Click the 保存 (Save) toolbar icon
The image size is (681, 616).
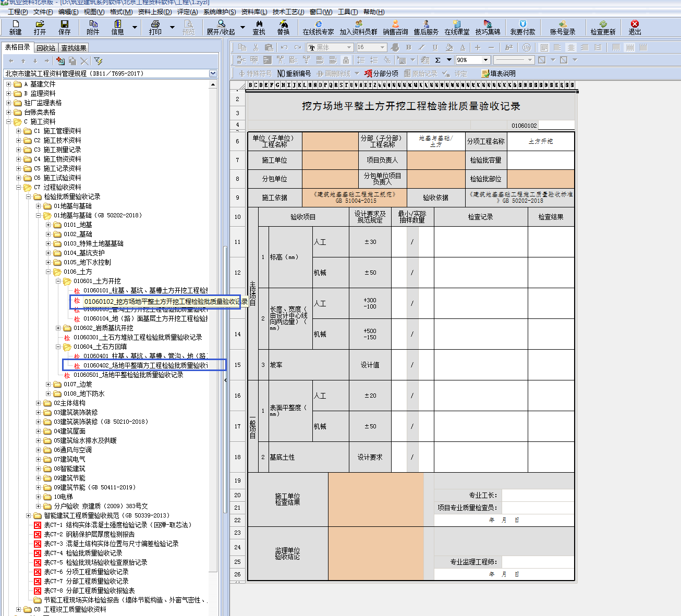(65, 27)
